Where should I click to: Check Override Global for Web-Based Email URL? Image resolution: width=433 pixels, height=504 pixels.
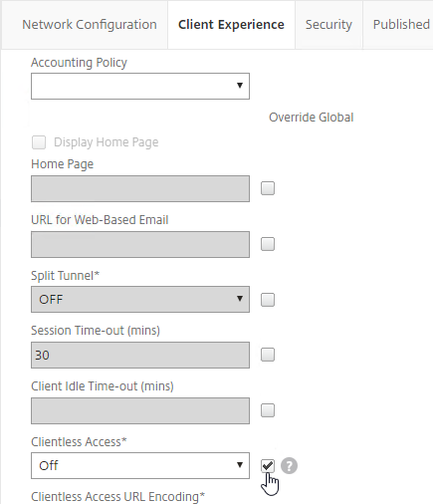[268, 244]
